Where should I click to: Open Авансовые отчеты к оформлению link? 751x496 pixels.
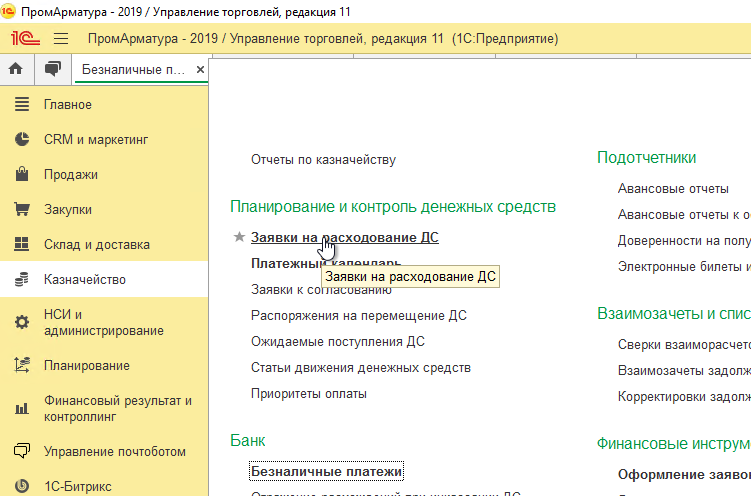tap(684, 214)
